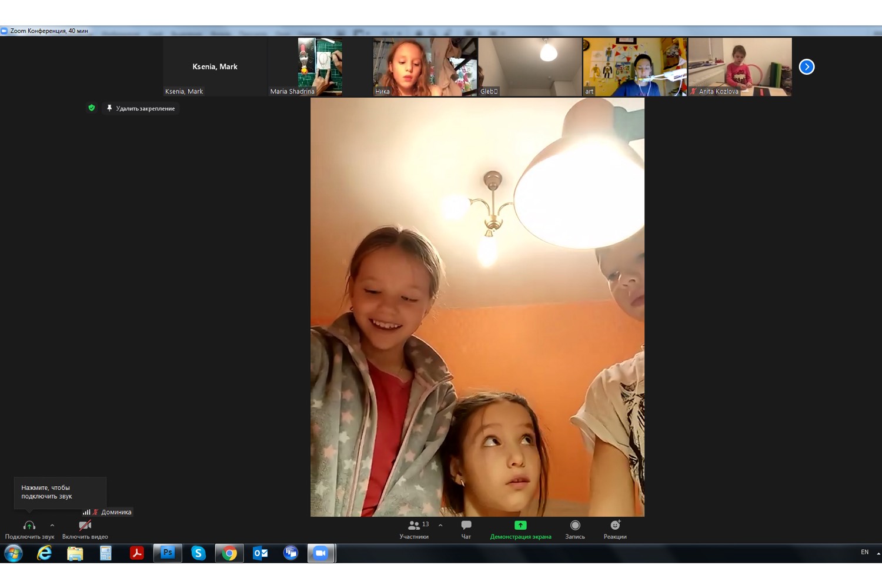Open Google Chrome from the taskbar
Viewport: 882px width, 588px height.
[229, 553]
